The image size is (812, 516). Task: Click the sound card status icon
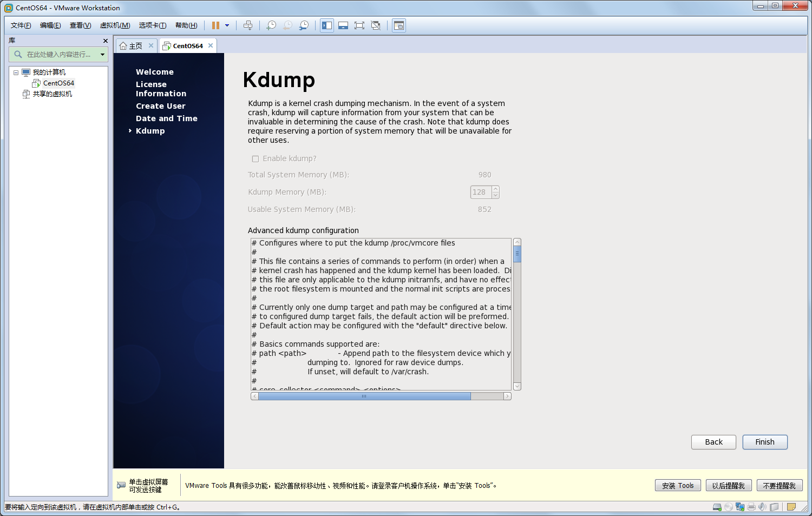763,507
